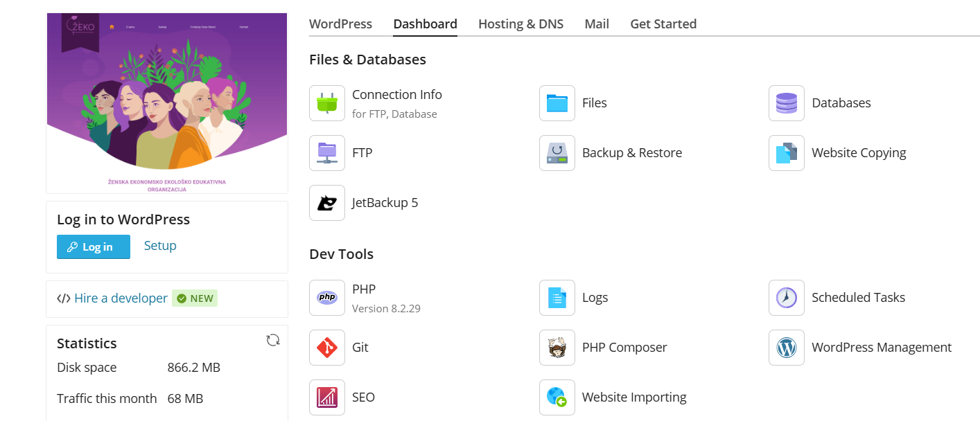Click the Files link text
This screenshot has width=980, height=421.
point(595,103)
